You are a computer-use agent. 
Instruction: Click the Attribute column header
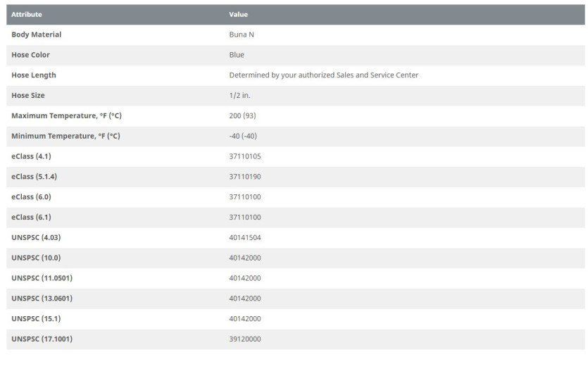(27, 15)
